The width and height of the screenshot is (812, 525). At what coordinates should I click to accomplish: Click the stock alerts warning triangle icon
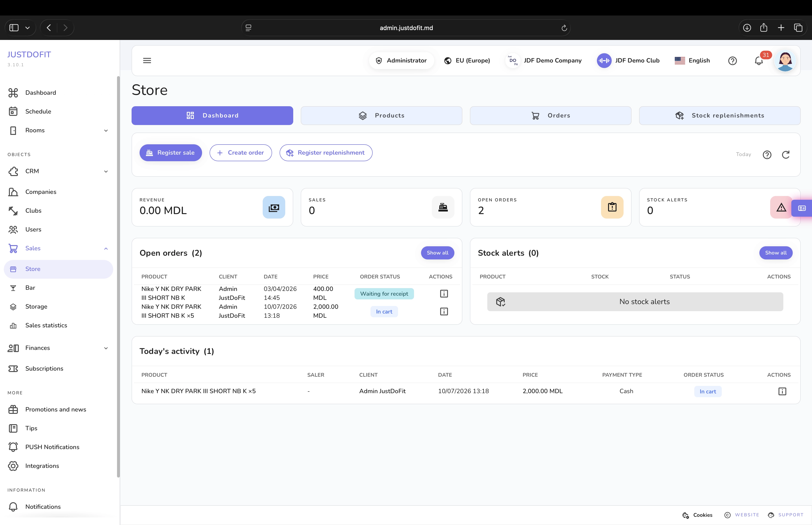point(781,207)
